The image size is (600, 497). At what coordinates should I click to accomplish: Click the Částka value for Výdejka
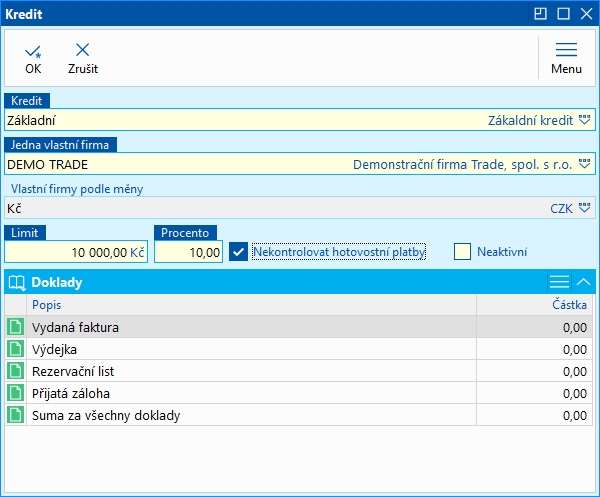click(574, 349)
